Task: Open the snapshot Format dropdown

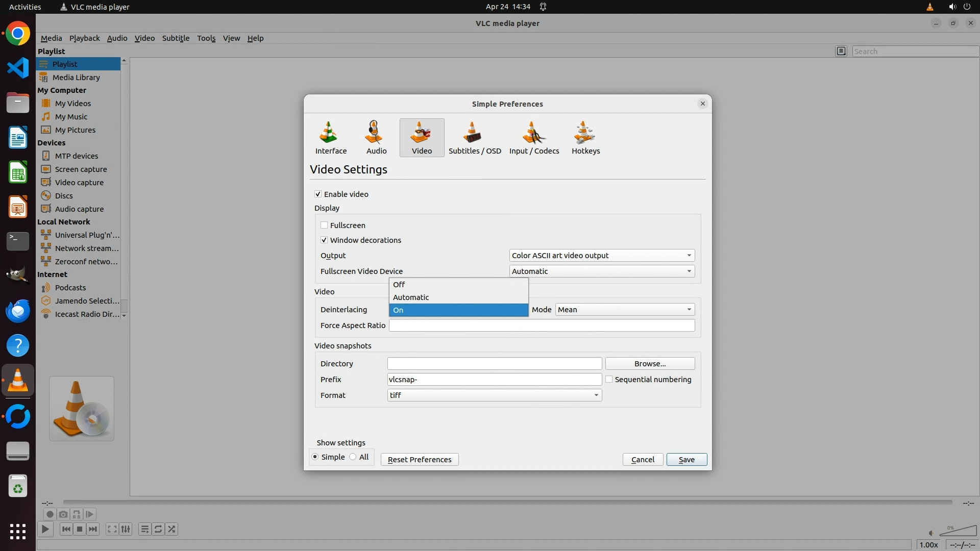Action: point(494,395)
